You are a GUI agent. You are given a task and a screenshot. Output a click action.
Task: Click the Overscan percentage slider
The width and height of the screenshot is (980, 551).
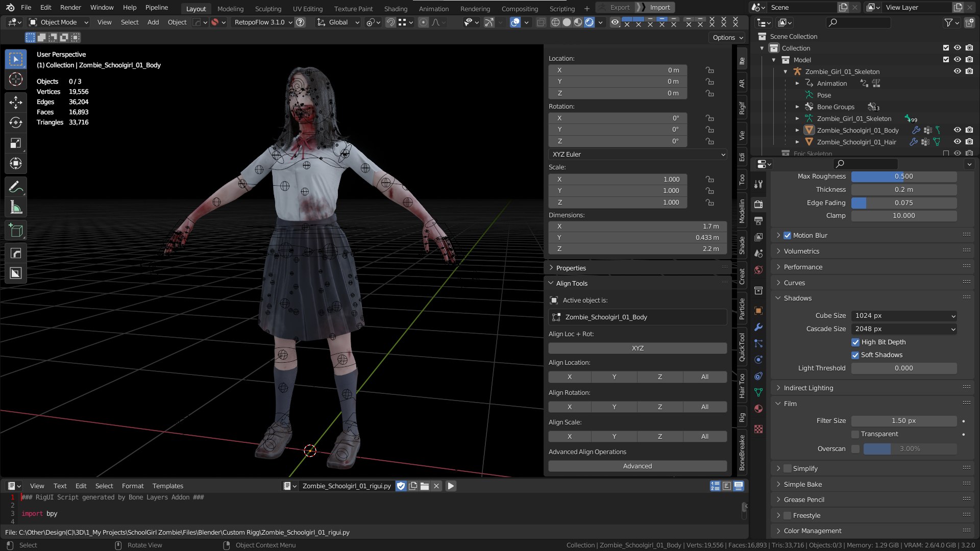pyautogui.click(x=910, y=449)
